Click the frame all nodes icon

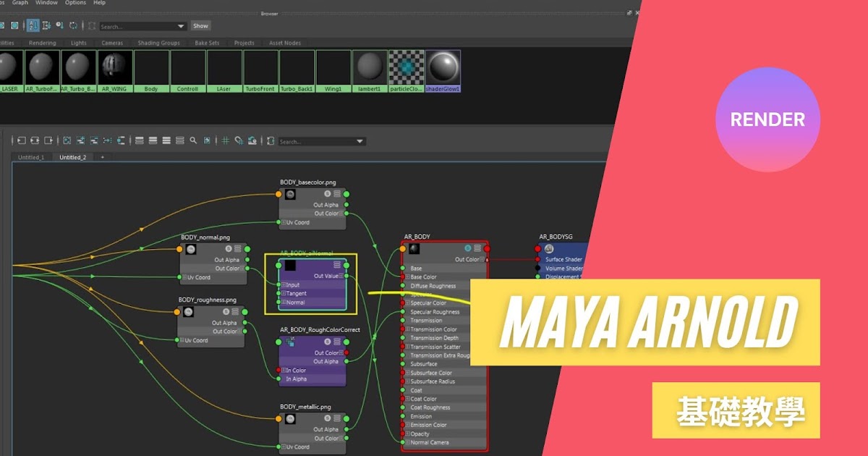tap(67, 140)
